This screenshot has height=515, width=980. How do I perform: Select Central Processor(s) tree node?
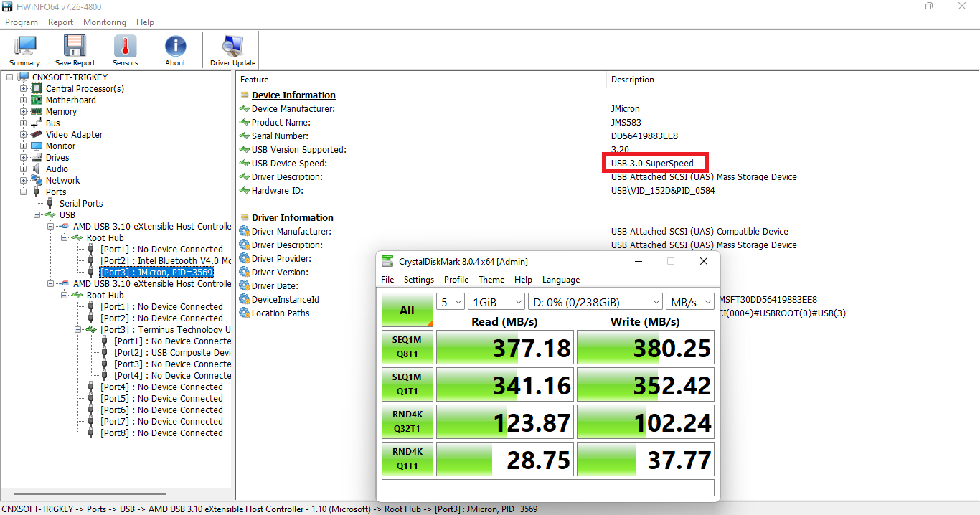85,88
